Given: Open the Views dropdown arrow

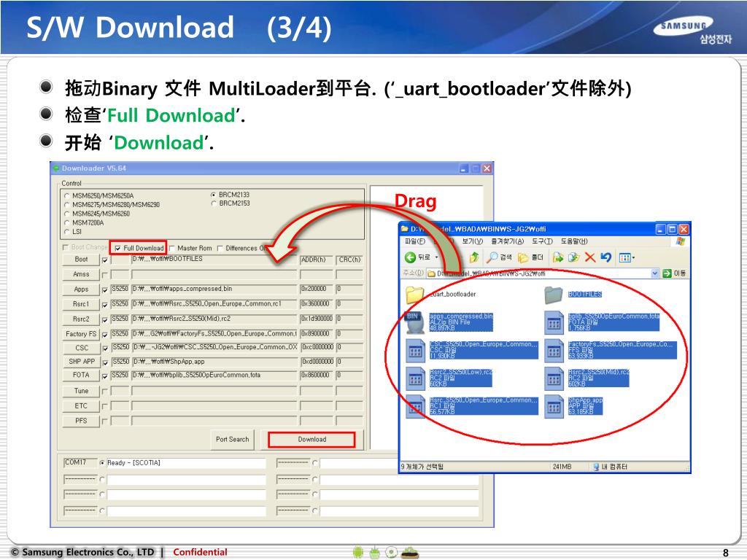Looking at the screenshot, I should (634, 257).
